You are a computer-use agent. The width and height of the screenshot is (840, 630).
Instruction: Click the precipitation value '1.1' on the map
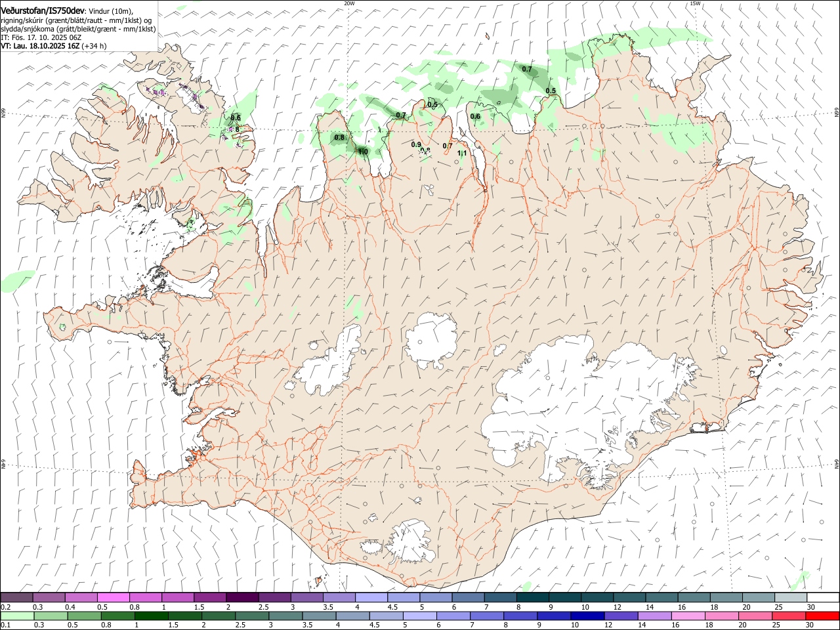click(462, 154)
